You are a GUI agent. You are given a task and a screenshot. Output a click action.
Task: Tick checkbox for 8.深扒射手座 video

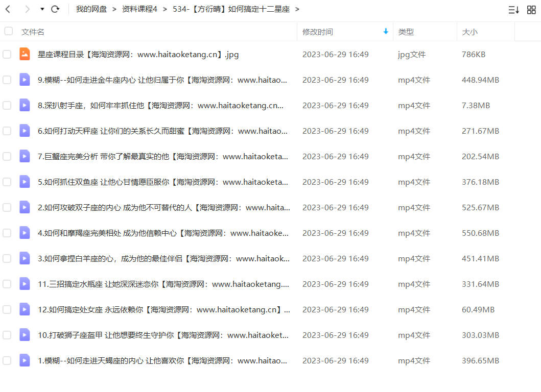pos(7,106)
